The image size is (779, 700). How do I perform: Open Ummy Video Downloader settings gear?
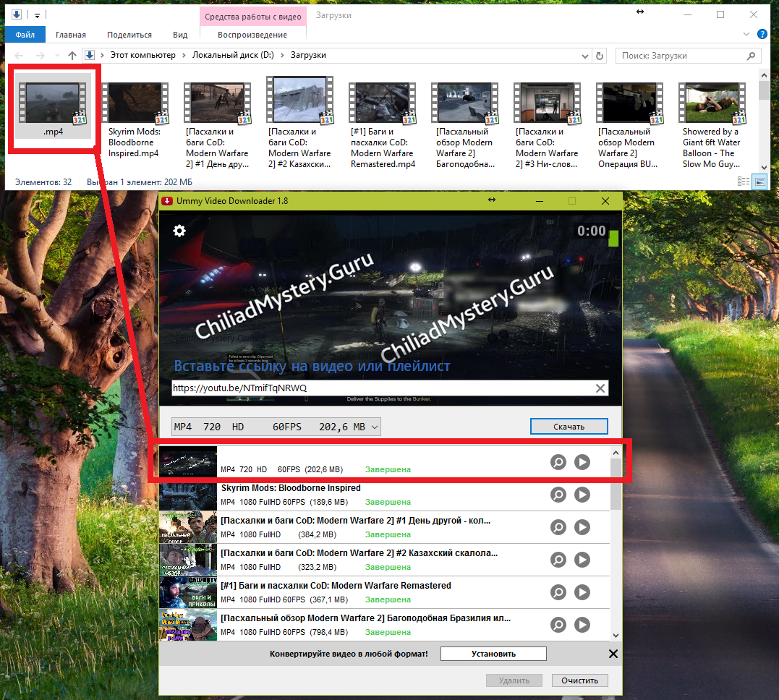[179, 231]
